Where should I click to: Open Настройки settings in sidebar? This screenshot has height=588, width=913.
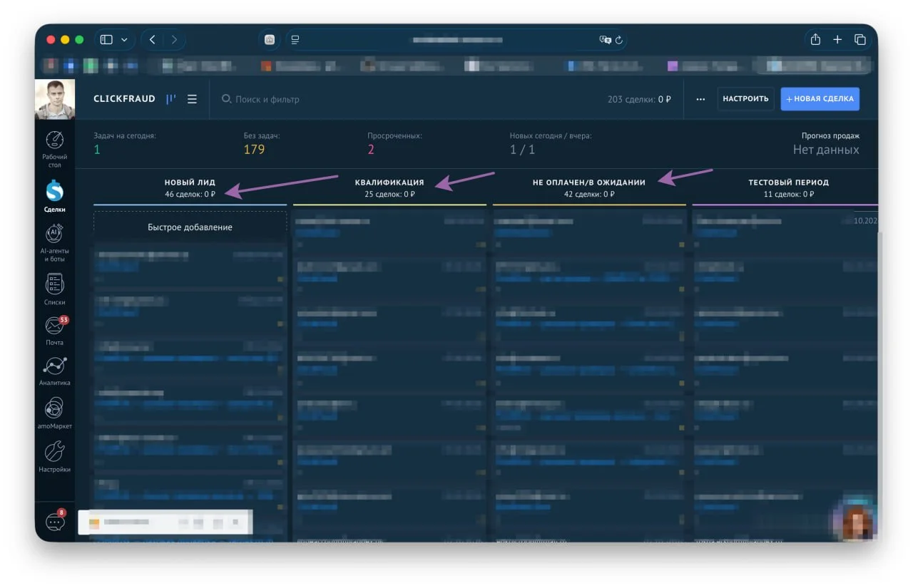point(55,457)
